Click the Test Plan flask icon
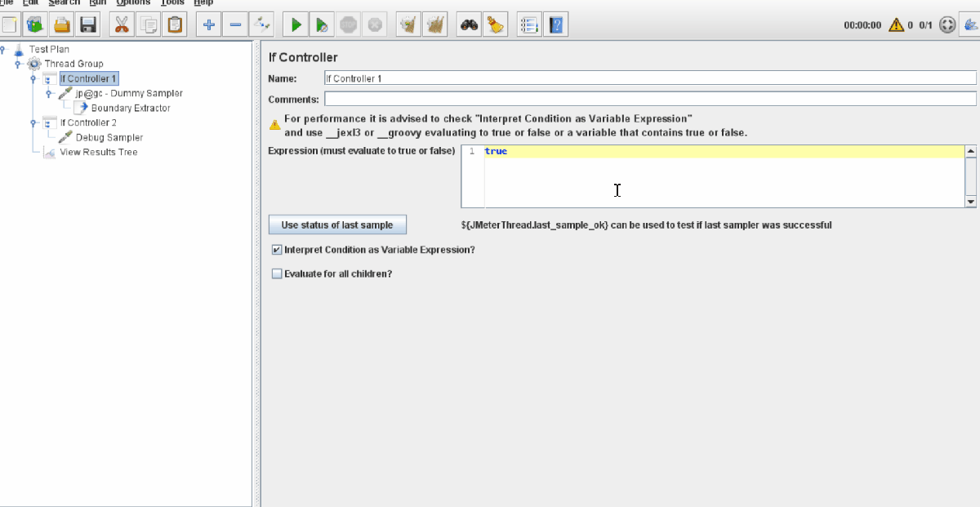Image resolution: width=980 pixels, height=507 pixels. [x=19, y=49]
